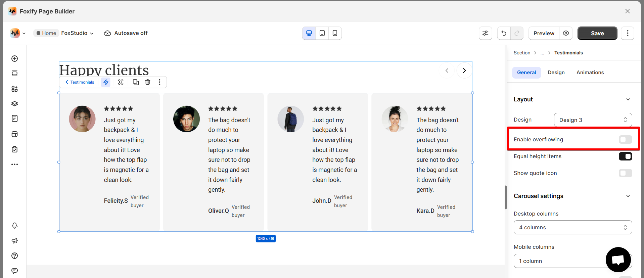Click the Preview button
The width and height of the screenshot is (644, 278).
544,33
